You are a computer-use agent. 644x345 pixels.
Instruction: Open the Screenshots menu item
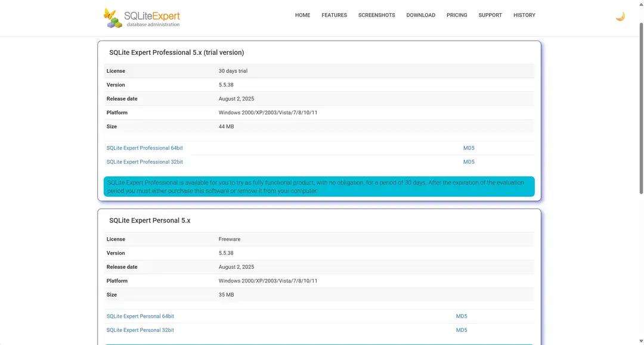coord(376,15)
